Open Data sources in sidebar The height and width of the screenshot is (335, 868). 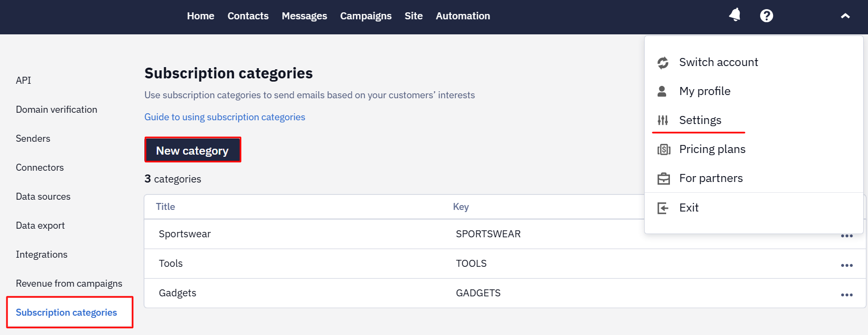click(43, 196)
